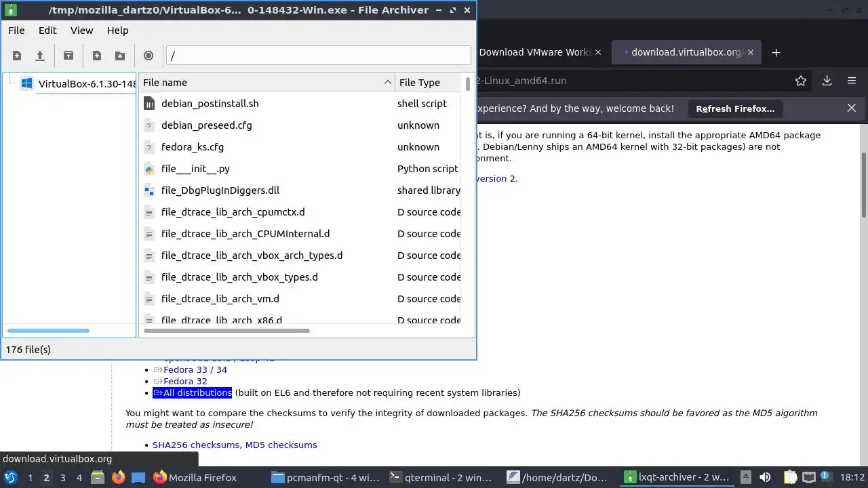Select the file_dtrace_lib_arch_vbox_arch_types.d row
Image resolution: width=868 pixels, height=488 pixels.
tap(301, 256)
